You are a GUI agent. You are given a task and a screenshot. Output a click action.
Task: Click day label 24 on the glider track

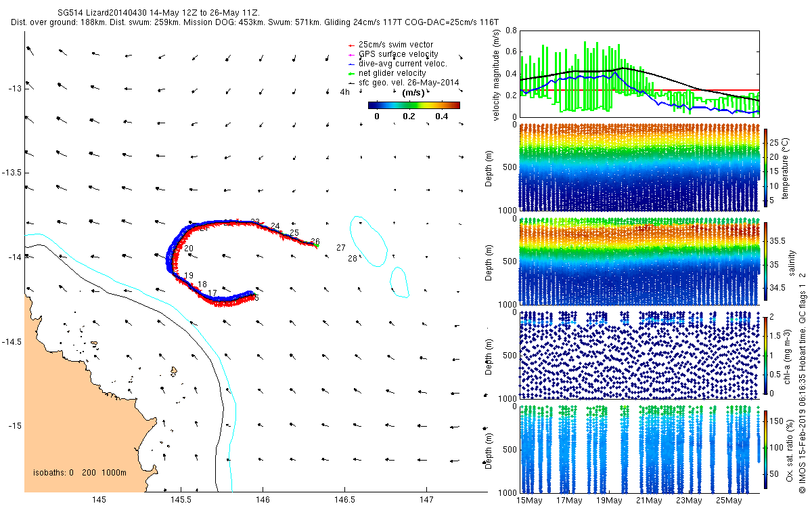coord(275,226)
